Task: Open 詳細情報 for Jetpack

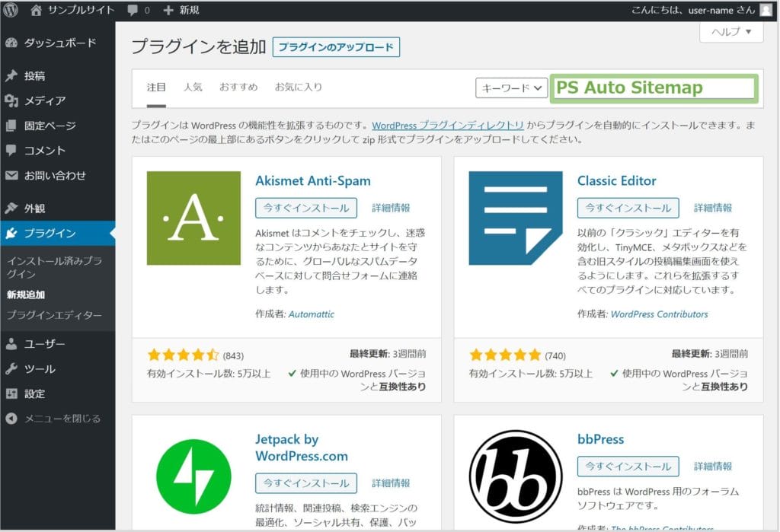Action: click(x=391, y=483)
